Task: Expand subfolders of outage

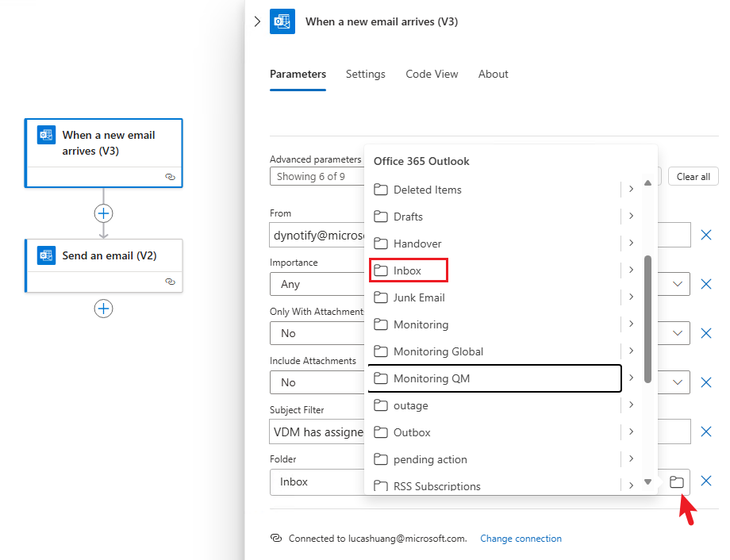Action: [x=632, y=405]
